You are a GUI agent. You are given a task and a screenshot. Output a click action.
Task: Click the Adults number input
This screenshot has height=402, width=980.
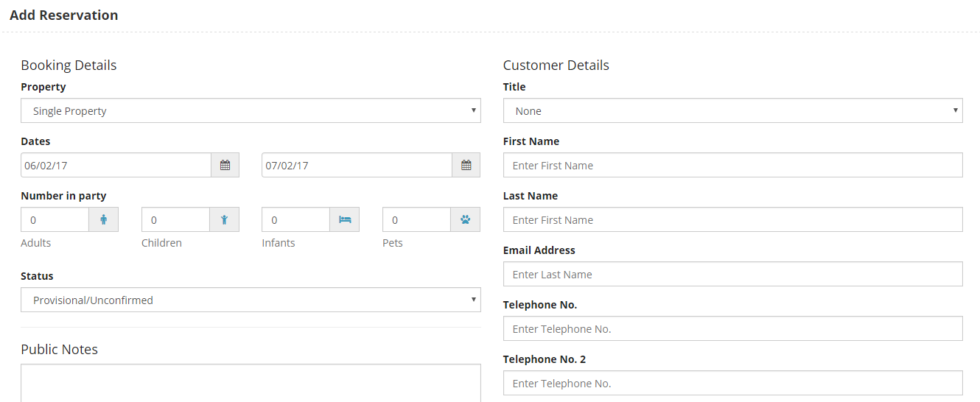coord(55,219)
